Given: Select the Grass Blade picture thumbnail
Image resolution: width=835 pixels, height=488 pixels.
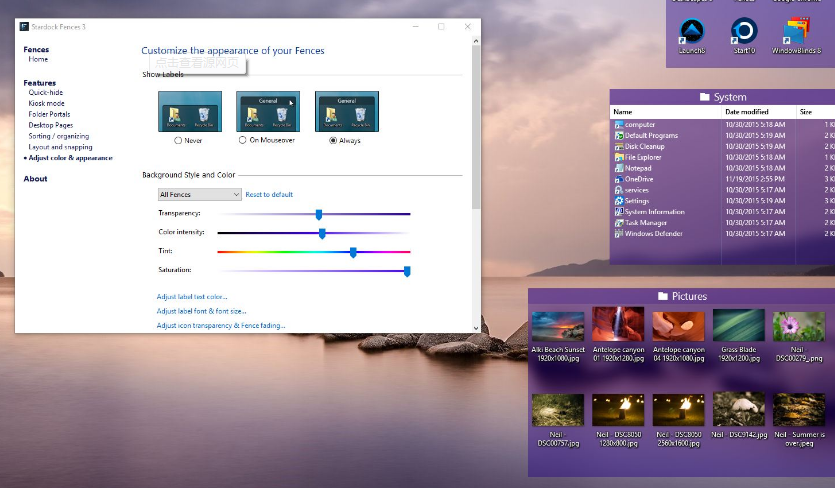Looking at the screenshot, I should [x=739, y=327].
